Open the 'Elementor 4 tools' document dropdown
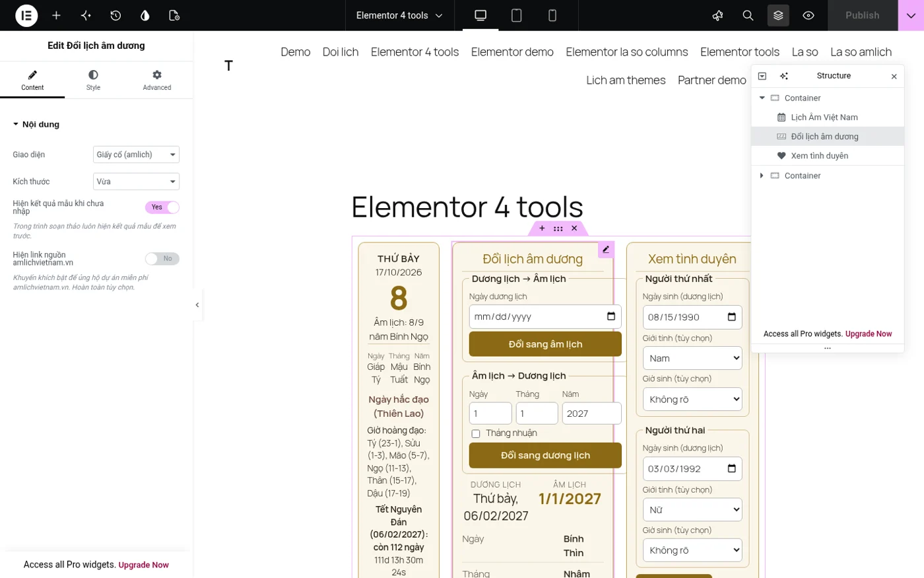The width and height of the screenshot is (924, 578). pos(399,15)
